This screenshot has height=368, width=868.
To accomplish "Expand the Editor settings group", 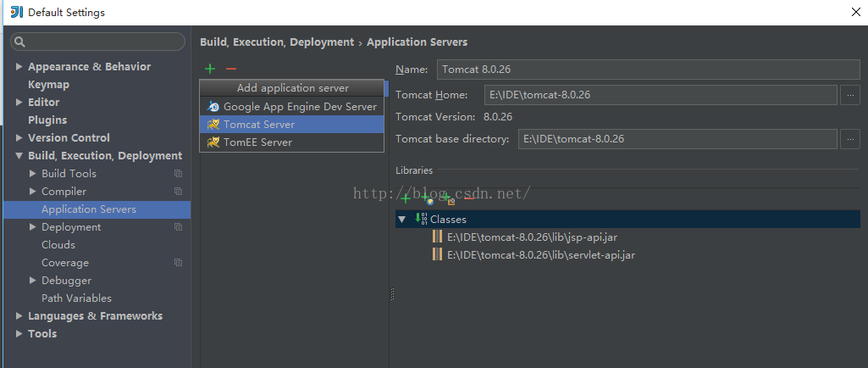I will (19, 102).
